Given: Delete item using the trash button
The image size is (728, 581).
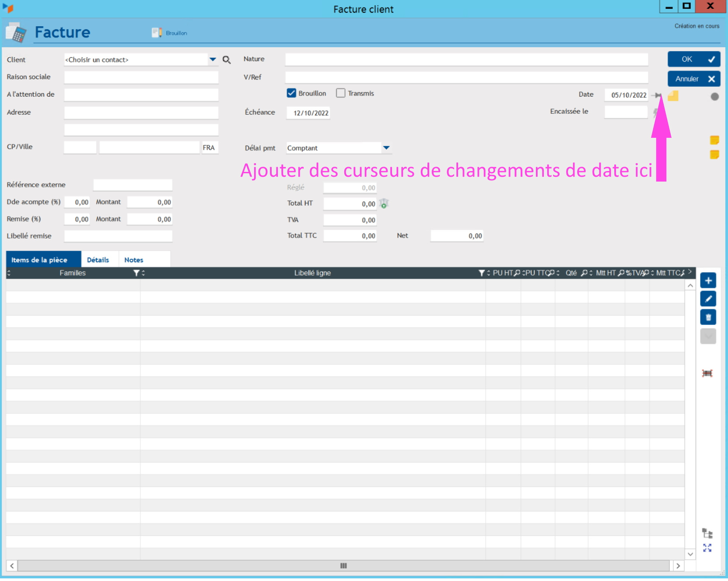Looking at the screenshot, I should click(x=708, y=317).
